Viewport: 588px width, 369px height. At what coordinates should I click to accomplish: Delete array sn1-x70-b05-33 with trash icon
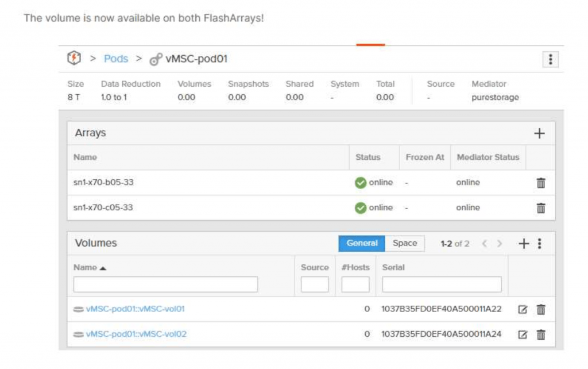pos(541,183)
